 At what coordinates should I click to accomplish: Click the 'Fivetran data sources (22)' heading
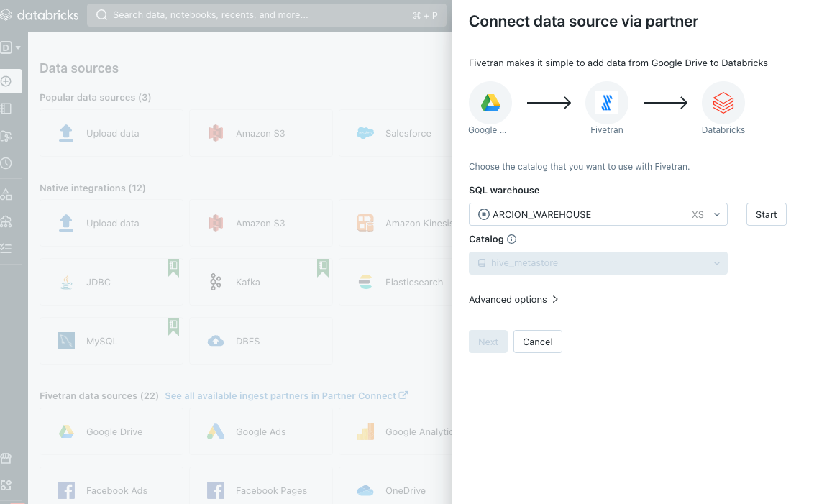coord(99,395)
